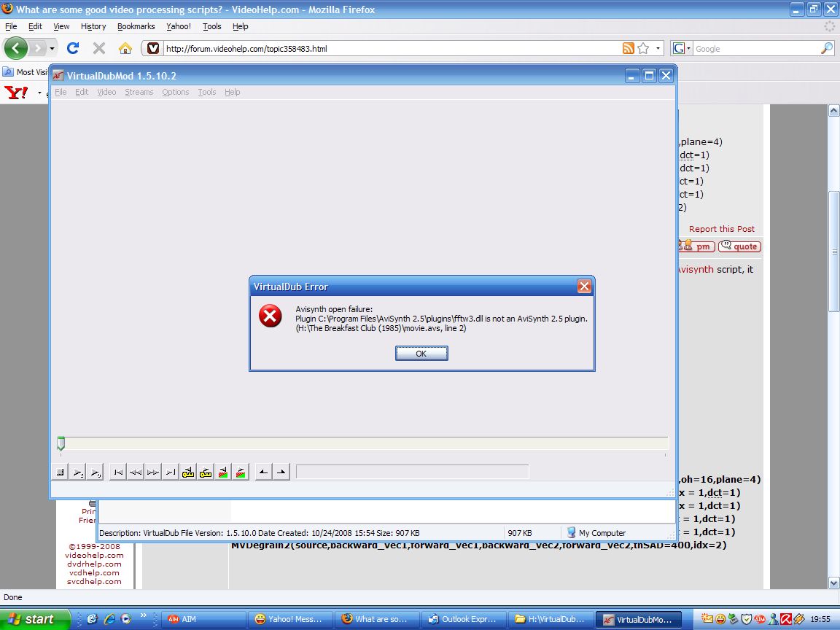This screenshot has width=840, height=630.
Task: Click the Windows Start button
Action: tap(35, 619)
